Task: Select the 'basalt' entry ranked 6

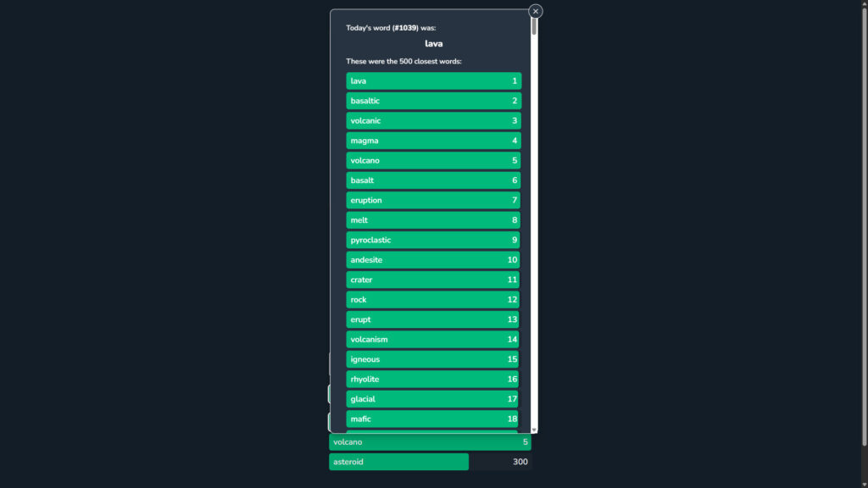Action: coord(433,180)
